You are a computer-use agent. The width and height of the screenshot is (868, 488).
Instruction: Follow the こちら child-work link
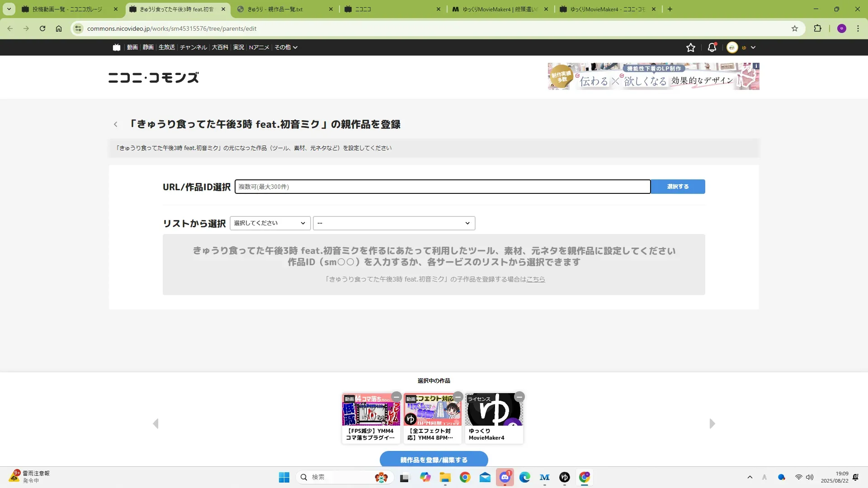coord(536,279)
